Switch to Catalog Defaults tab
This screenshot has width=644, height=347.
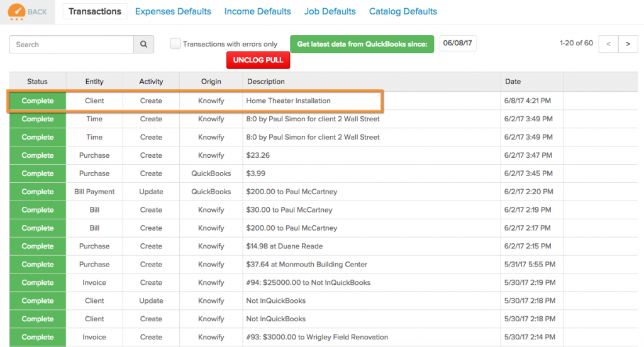pyautogui.click(x=402, y=11)
